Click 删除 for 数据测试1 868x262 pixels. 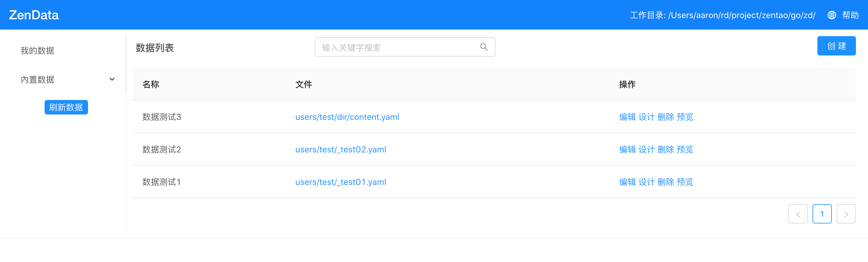665,182
